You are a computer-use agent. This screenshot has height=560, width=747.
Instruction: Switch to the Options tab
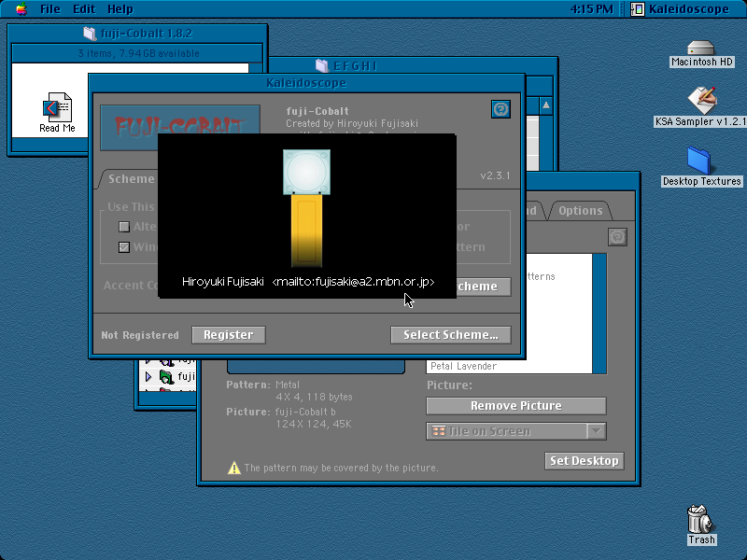580,211
